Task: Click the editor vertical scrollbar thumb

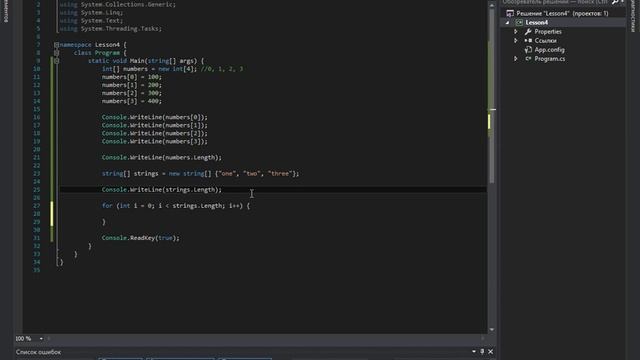Action: 491,96
